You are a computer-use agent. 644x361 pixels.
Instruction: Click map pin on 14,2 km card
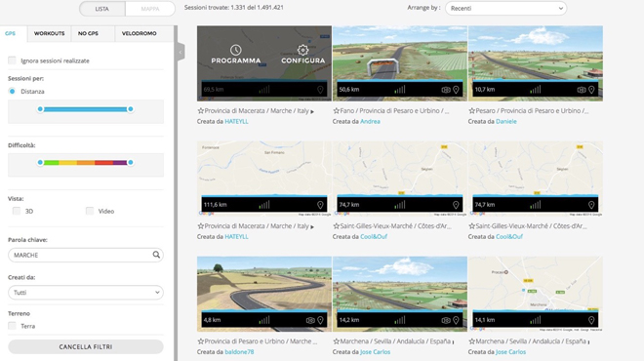[456, 320]
